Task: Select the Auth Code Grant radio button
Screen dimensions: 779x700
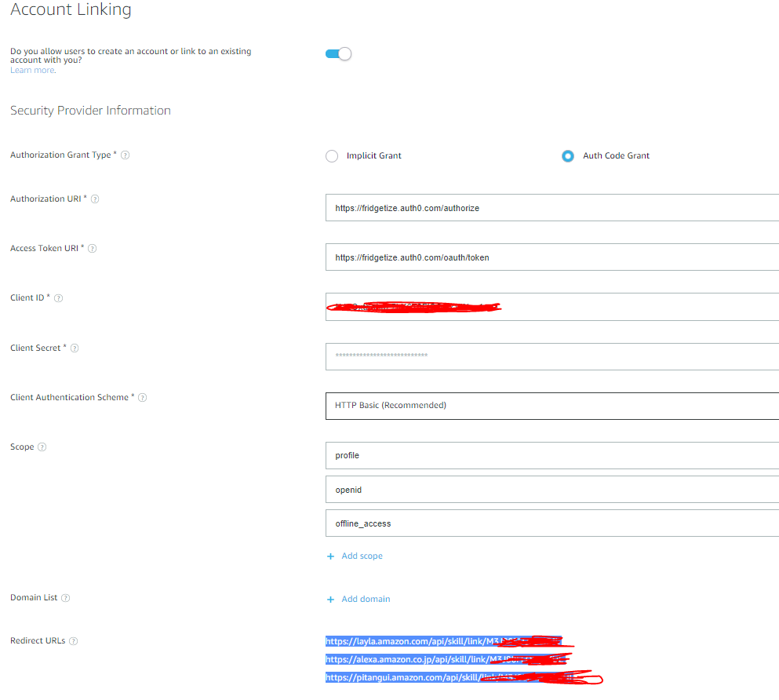Action: (x=567, y=155)
